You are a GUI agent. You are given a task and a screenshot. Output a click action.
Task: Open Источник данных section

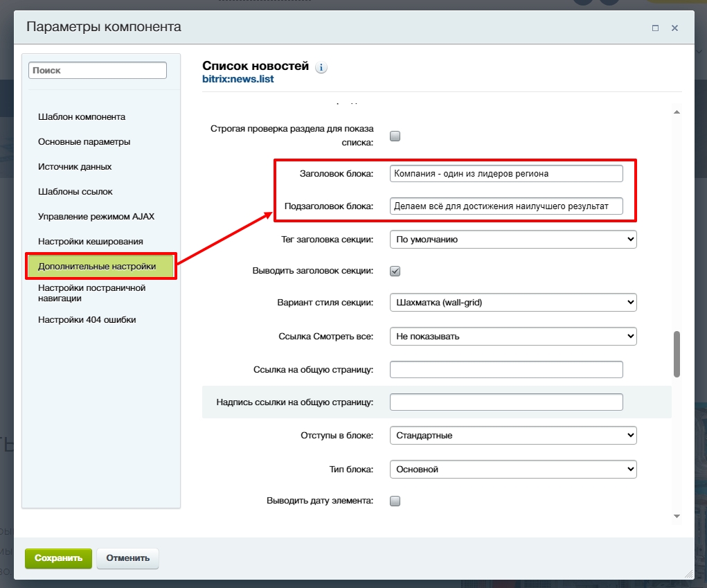click(x=75, y=167)
